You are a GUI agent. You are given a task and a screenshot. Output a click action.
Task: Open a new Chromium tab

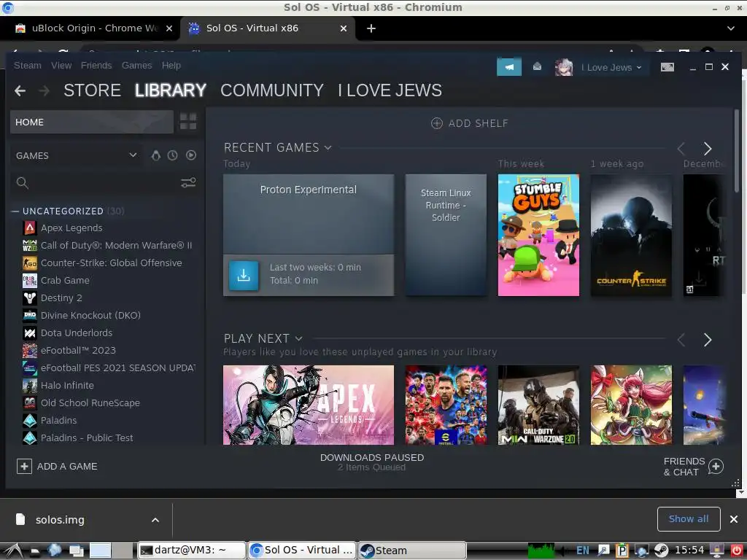pos(371,28)
